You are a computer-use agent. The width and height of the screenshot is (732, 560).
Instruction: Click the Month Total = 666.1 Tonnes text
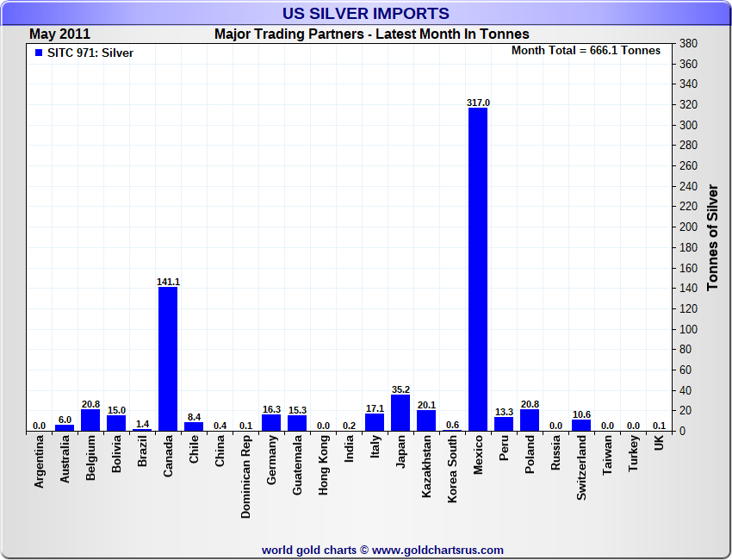pos(586,51)
